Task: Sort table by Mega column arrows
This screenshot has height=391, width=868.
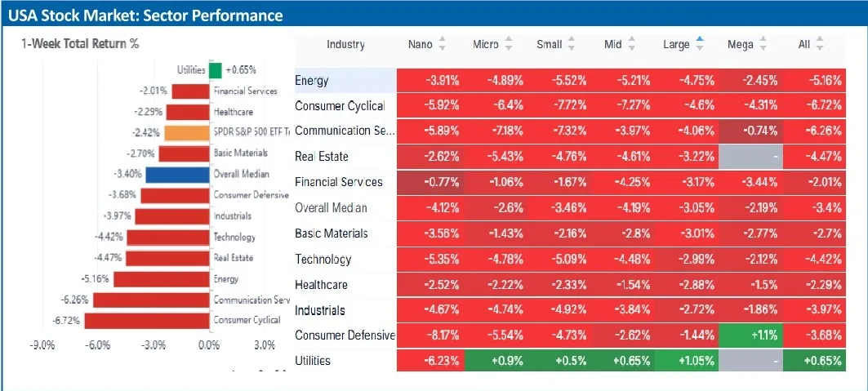Action: click(x=763, y=44)
